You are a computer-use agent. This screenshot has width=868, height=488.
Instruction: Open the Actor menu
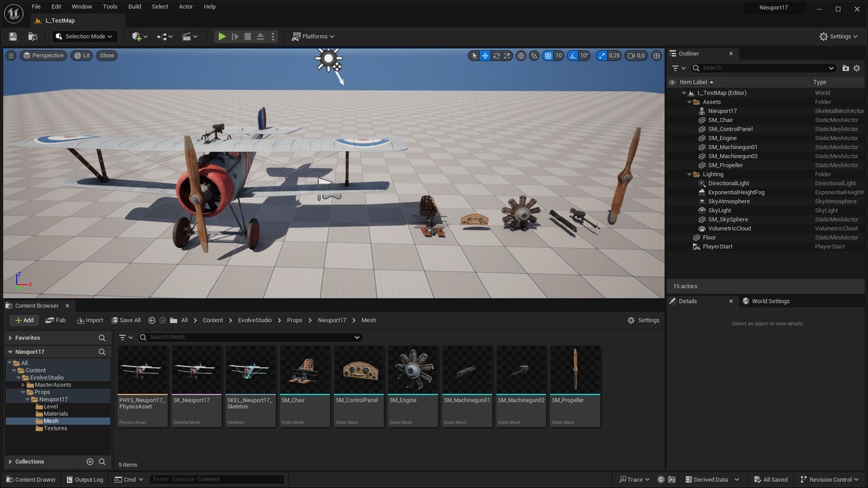(186, 7)
